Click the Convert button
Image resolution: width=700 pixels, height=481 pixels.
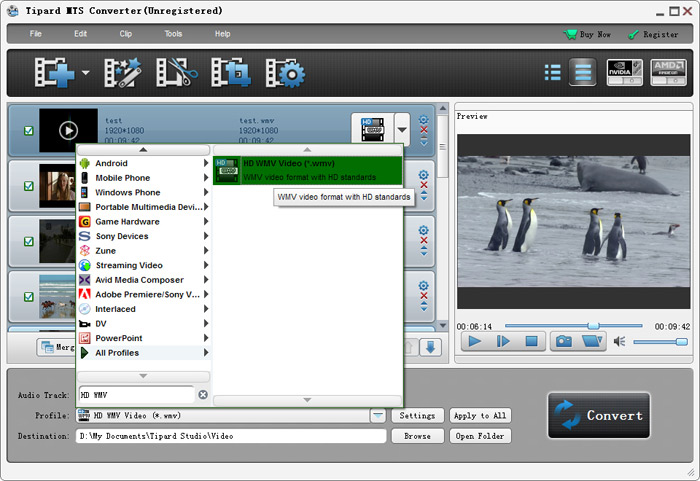pos(599,415)
